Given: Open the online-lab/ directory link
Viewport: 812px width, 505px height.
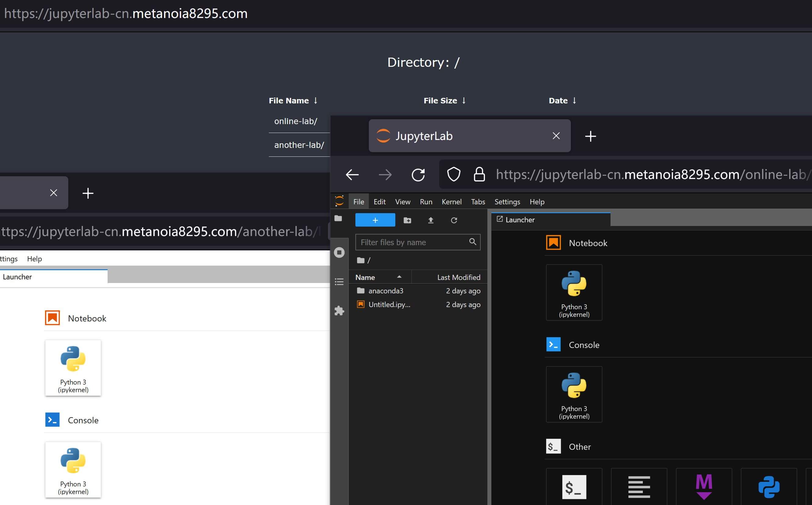Looking at the screenshot, I should tap(296, 121).
